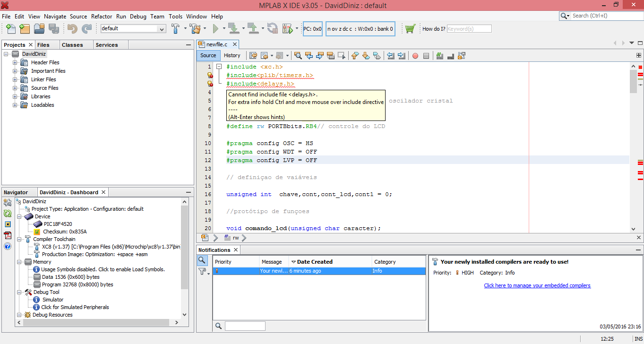The width and height of the screenshot is (644, 344).
Task: Sort notifications by Date Created column
Action: [330, 262]
